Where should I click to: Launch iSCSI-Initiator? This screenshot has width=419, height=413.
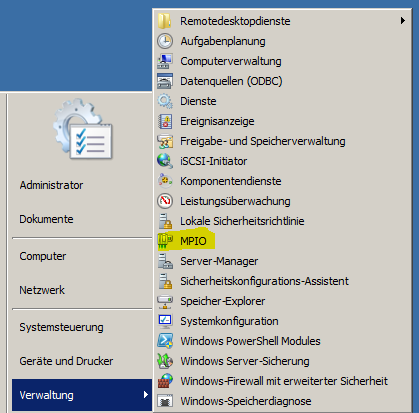point(282,161)
